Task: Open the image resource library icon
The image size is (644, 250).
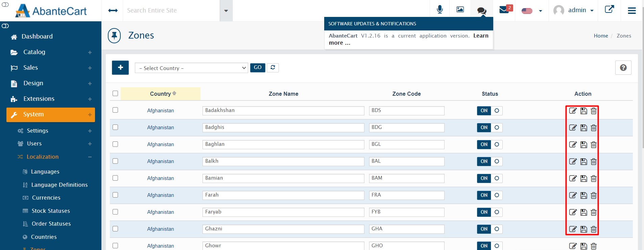Action: [x=460, y=9]
